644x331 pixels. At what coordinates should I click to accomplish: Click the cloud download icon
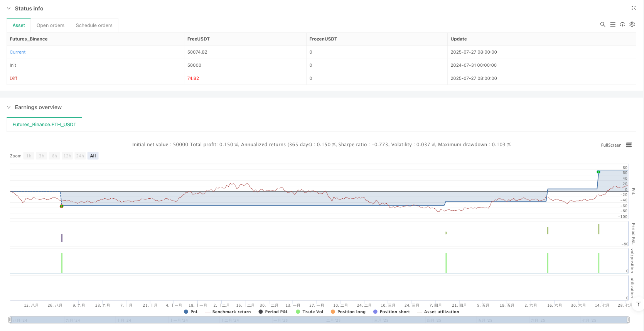[622, 24]
